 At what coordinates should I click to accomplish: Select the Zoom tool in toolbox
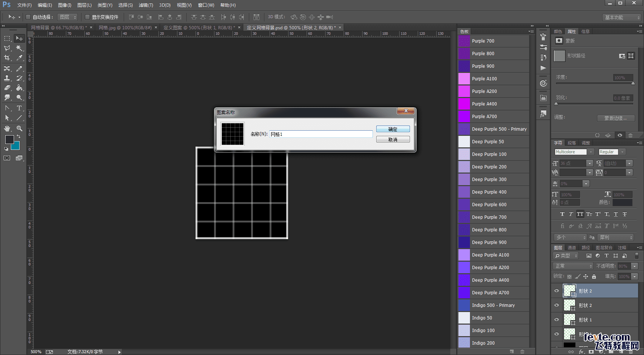tap(19, 128)
